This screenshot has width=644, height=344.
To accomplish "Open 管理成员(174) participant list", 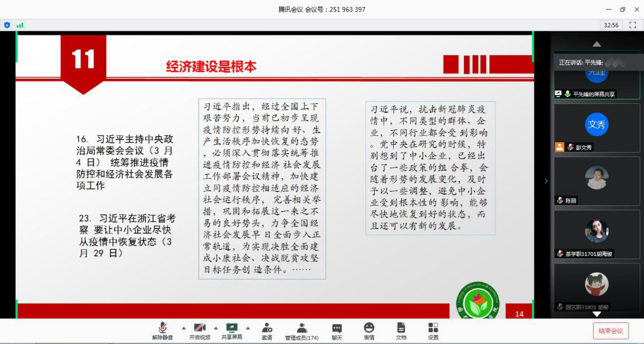I will pyautogui.click(x=301, y=331).
